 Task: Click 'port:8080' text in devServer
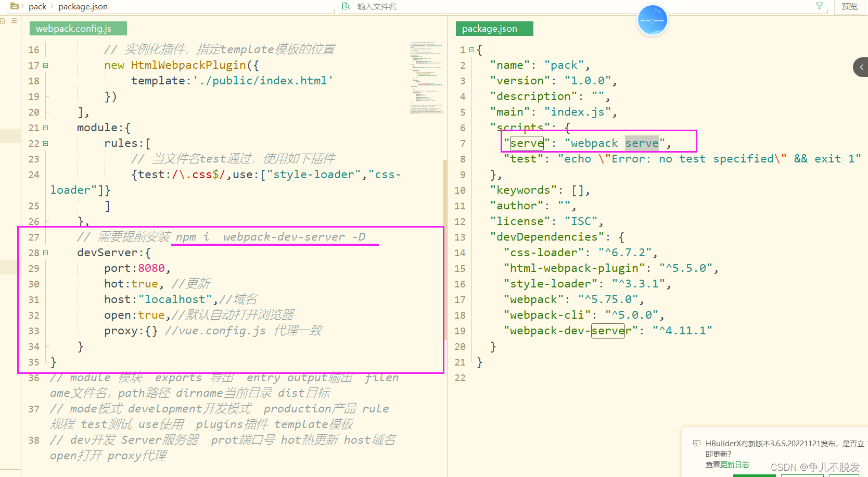tap(135, 268)
